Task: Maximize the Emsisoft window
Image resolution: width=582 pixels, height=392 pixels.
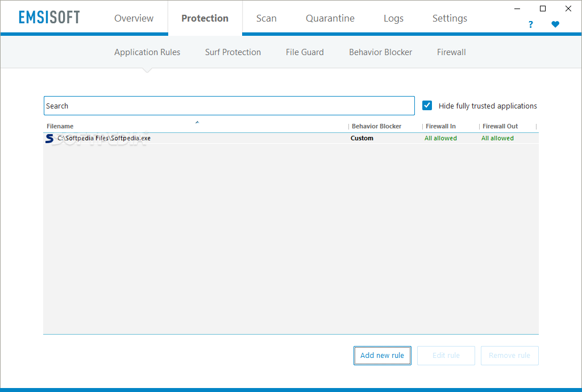Action: click(543, 9)
